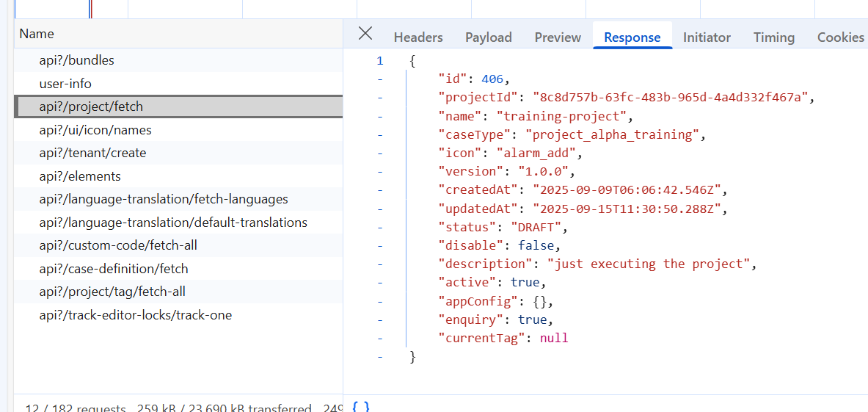This screenshot has width=868, height=412.
Task: Click the projectId value in the response
Action: 670,97
